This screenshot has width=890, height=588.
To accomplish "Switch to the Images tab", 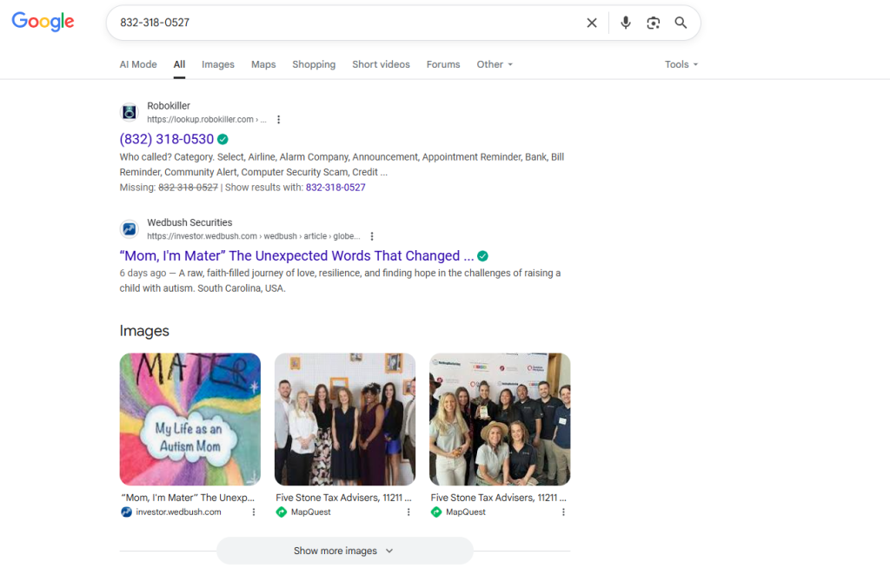I will point(218,64).
